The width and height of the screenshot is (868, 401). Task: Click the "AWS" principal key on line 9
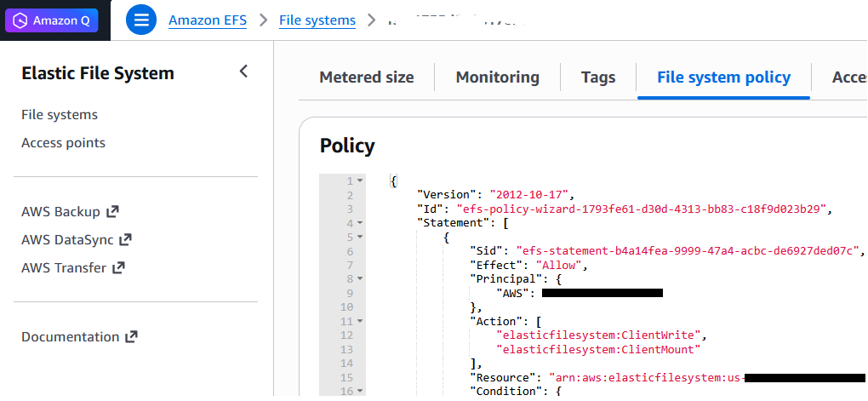[x=513, y=293]
